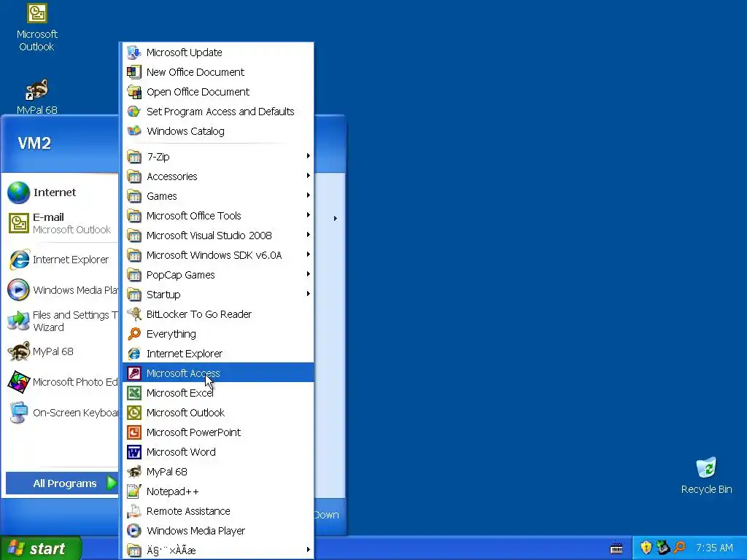
Task: Open Windows Media Player in Start menu left pane
Action: point(61,290)
